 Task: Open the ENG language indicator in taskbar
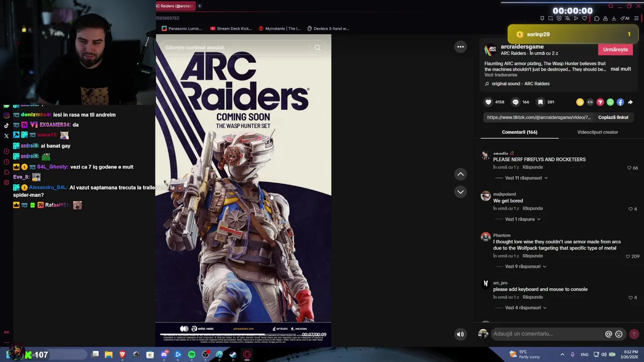(584, 354)
